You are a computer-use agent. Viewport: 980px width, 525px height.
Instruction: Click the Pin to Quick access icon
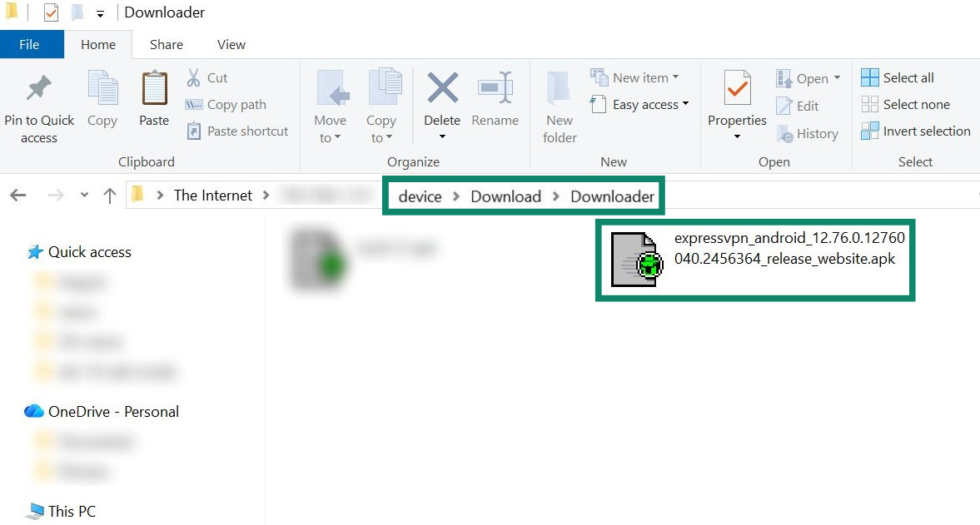pyautogui.click(x=38, y=88)
